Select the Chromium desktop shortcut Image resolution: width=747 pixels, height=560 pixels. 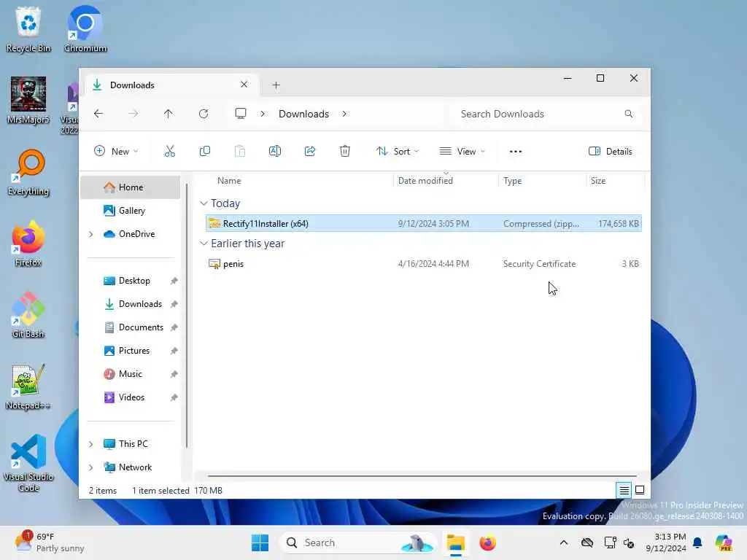pyautogui.click(x=85, y=29)
